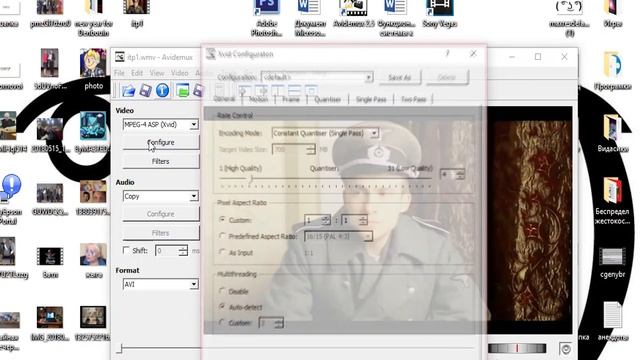
Task: Open the cgenybr video file on desktop
Action: pyautogui.click(x=613, y=262)
